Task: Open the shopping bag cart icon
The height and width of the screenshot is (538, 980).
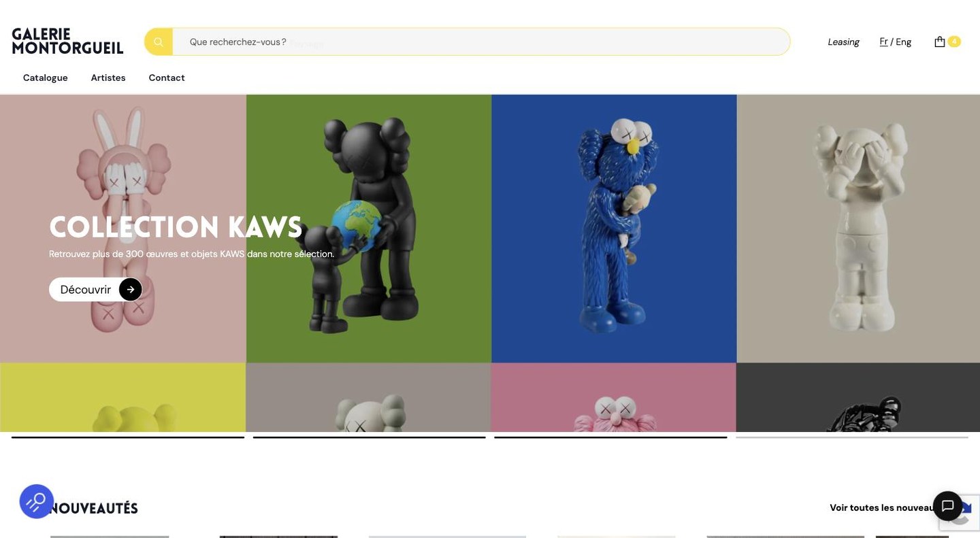Action: click(x=940, y=41)
